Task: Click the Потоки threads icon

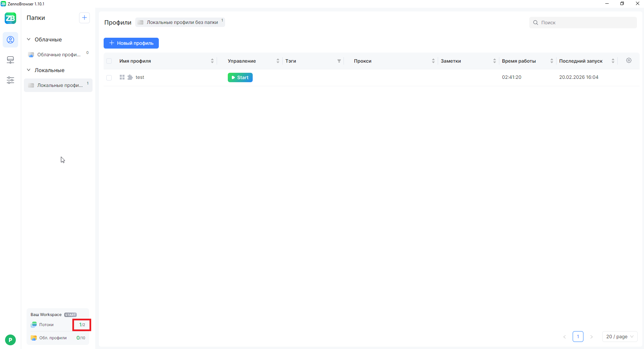Action: pyautogui.click(x=34, y=325)
